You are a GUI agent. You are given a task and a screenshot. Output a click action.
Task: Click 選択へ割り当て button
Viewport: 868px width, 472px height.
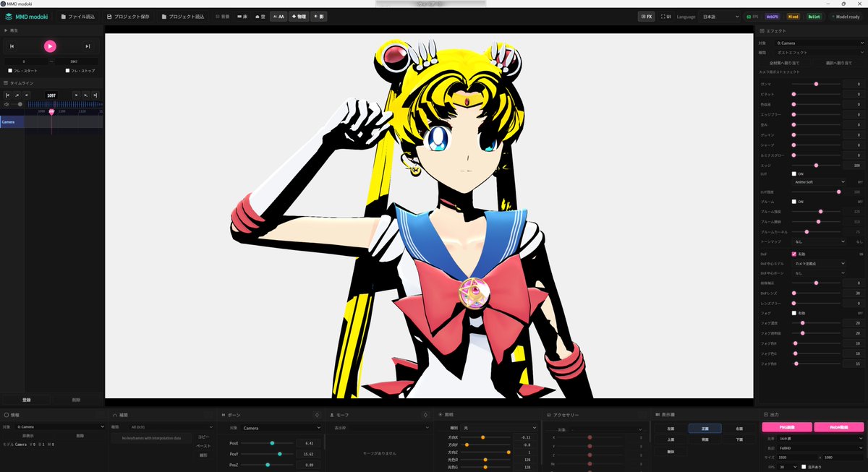coord(838,63)
